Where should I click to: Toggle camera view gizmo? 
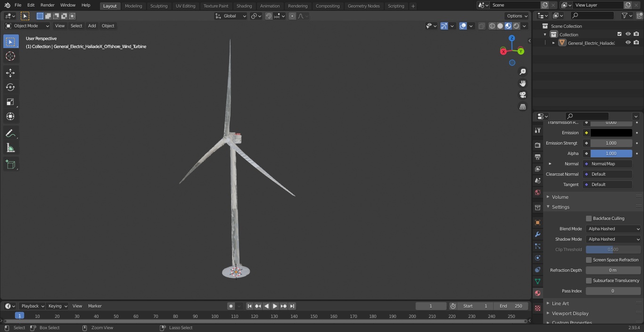[x=522, y=95]
